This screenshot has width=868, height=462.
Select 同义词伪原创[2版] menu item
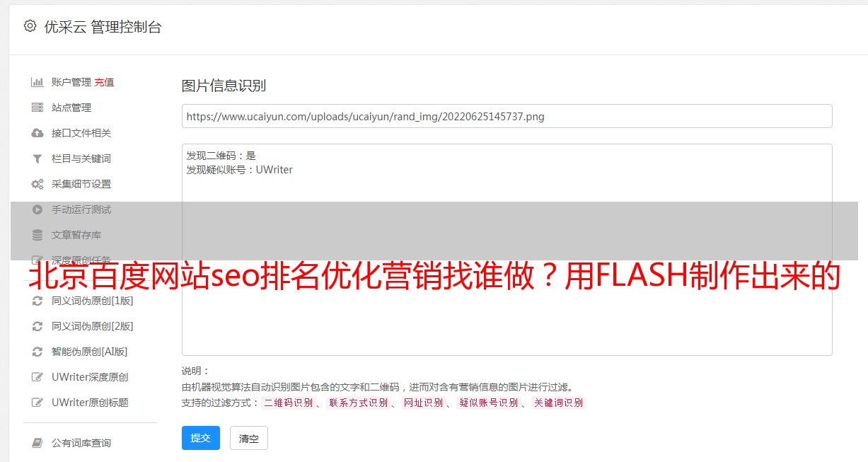(x=92, y=326)
